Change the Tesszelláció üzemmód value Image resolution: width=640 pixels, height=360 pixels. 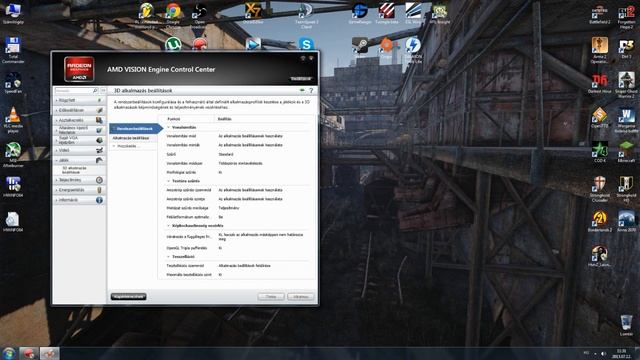click(x=244, y=265)
